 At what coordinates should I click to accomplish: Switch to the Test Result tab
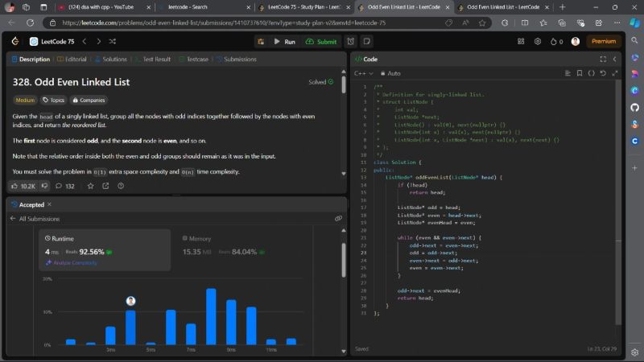click(153, 59)
